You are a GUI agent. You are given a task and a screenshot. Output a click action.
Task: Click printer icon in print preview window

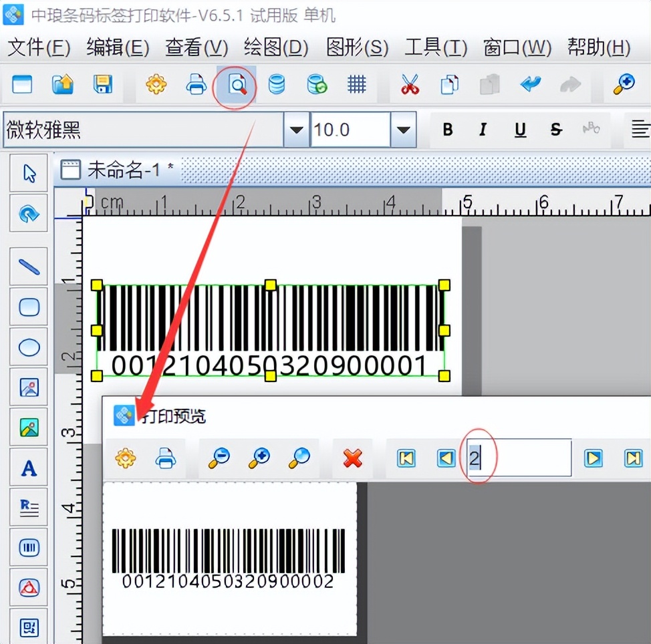tap(166, 458)
